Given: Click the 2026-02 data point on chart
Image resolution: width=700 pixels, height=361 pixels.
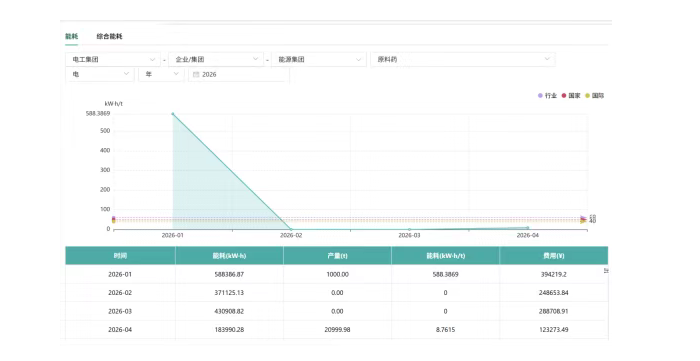Looking at the screenshot, I should tap(291, 229).
